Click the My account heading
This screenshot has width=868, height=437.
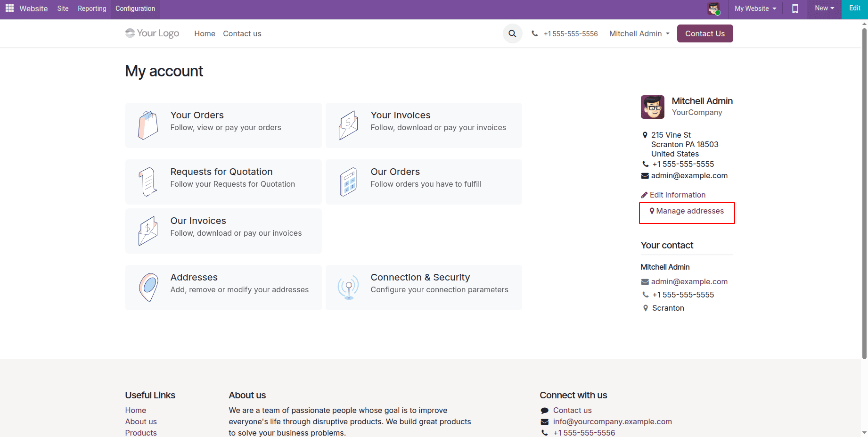tap(164, 71)
